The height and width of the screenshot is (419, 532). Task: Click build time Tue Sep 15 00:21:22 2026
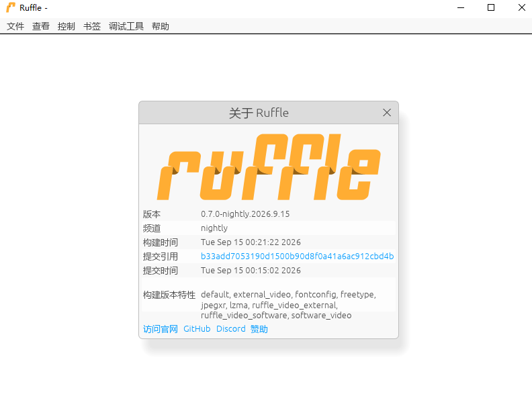[251, 242]
